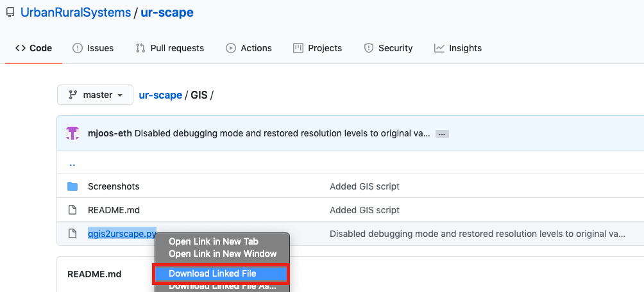Open the commit message 'Disabled debugging mode' in header
The width and height of the screenshot is (644, 292).
point(282,133)
